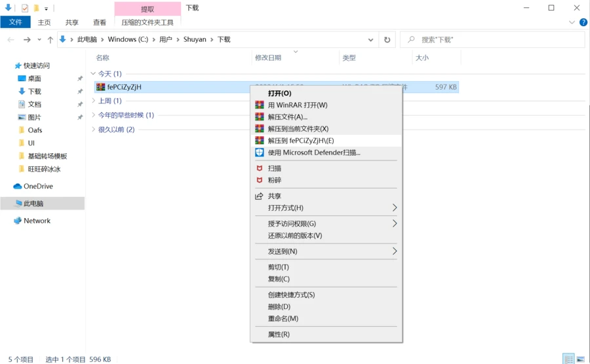Sort files by 名称 column header
The image size is (590, 364).
[103, 58]
